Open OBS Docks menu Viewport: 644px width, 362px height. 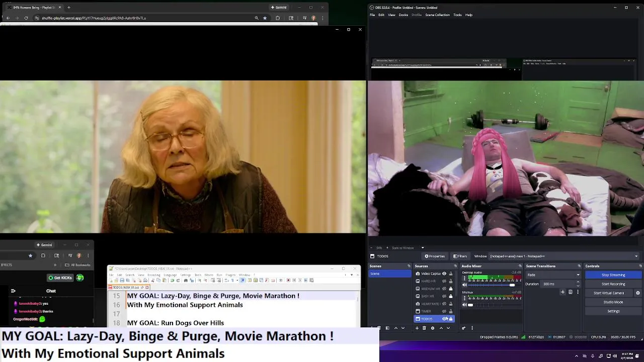pyautogui.click(x=404, y=15)
